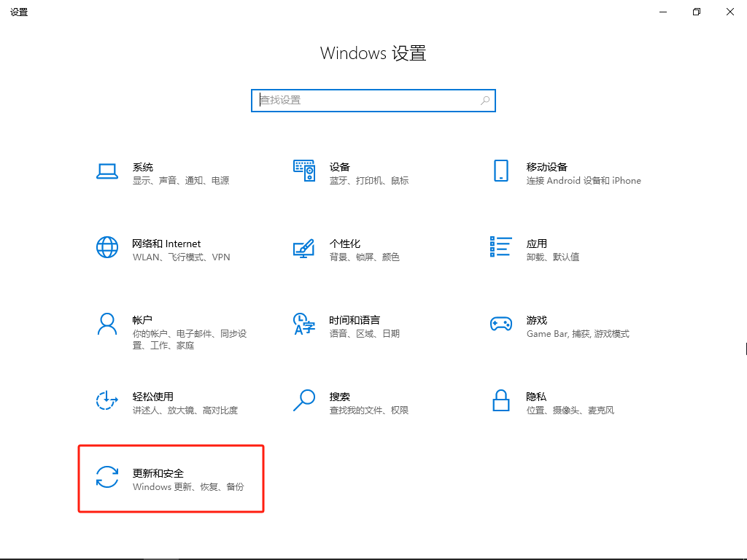
Task: Open 隐私 settings via lock icon
Action: pyautogui.click(x=501, y=401)
